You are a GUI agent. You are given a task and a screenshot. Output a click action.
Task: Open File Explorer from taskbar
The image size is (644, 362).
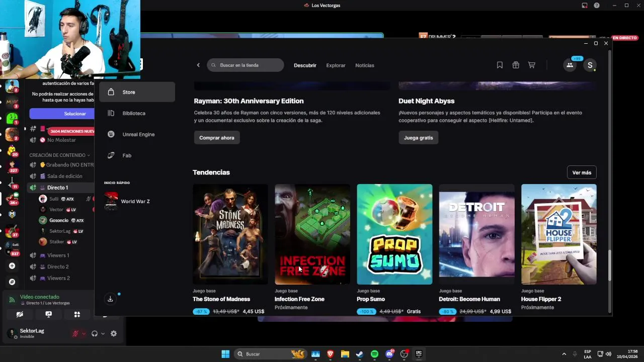click(x=345, y=354)
